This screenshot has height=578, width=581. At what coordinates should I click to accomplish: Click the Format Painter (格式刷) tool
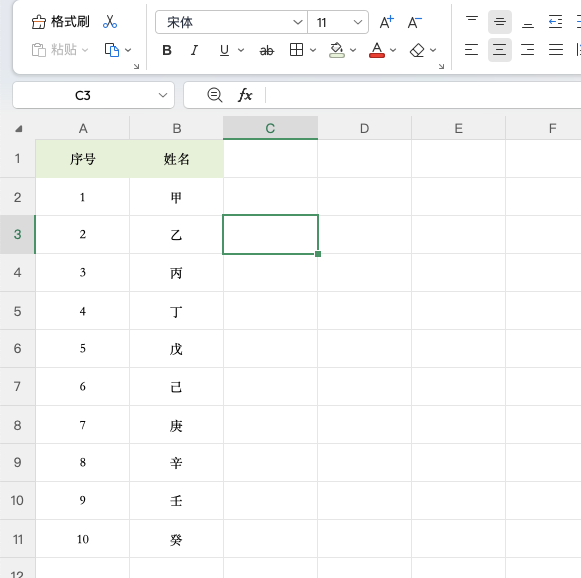[60, 22]
